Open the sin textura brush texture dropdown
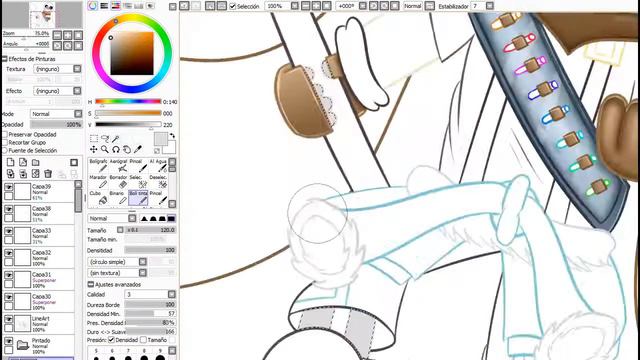 pyautogui.click(x=117, y=273)
